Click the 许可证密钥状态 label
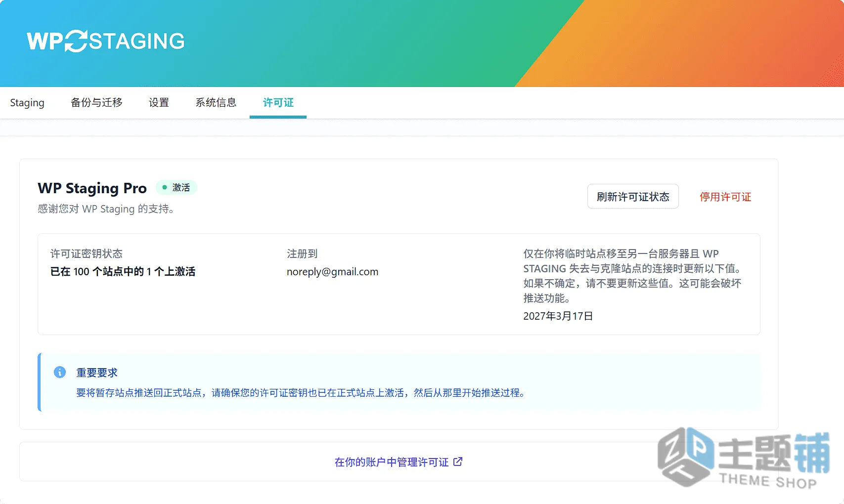 [87, 253]
